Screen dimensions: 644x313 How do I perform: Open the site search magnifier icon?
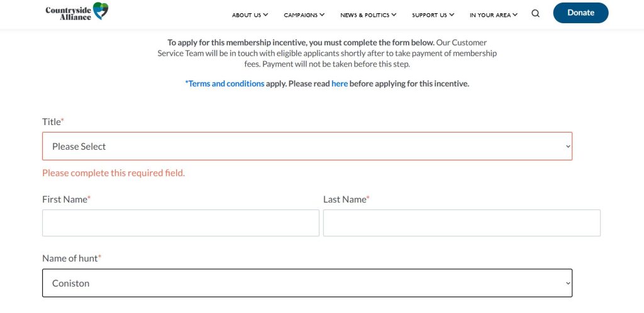pos(535,14)
